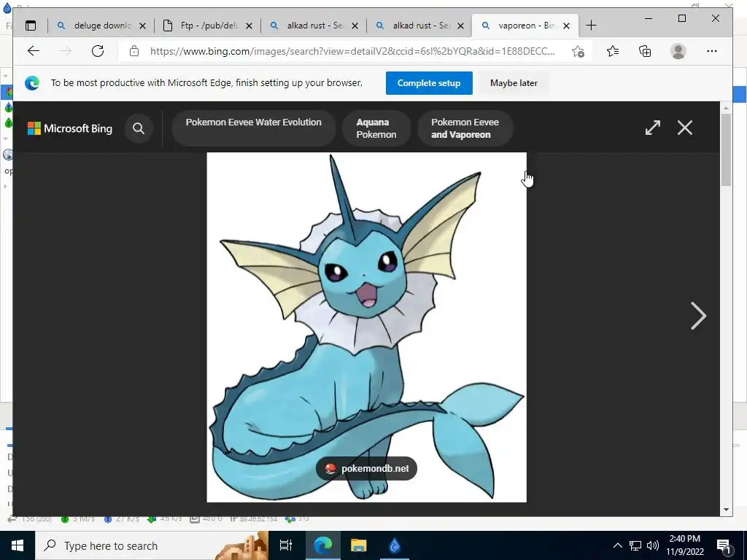Viewport: 747px width, 560px height.
Task: Open the notification center icon
Action: 724,545
